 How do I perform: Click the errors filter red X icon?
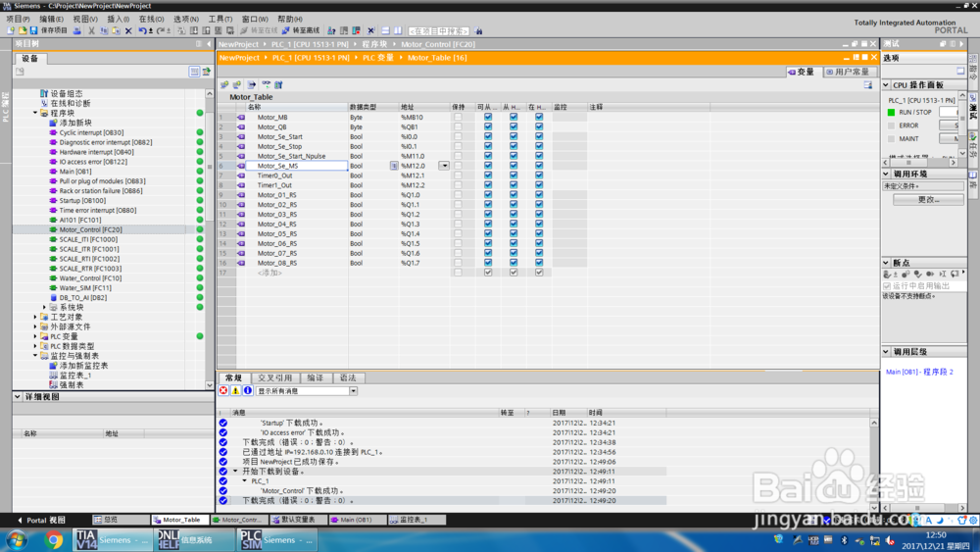223,390
